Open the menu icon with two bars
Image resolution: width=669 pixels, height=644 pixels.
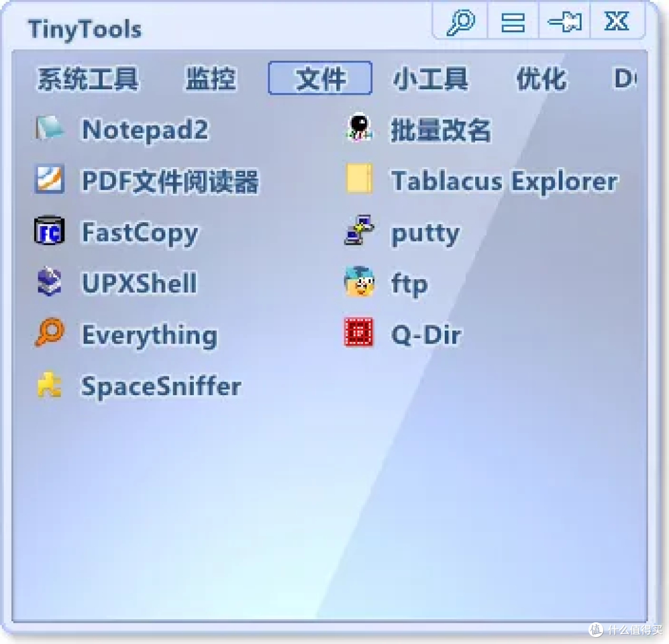point(512,22)
